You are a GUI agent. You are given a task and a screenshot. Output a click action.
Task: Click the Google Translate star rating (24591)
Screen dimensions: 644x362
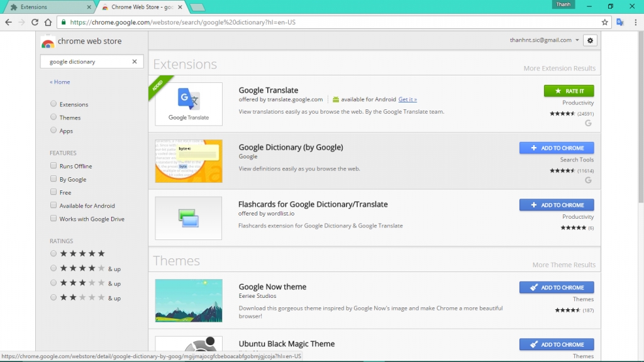[x=572, y=113]
